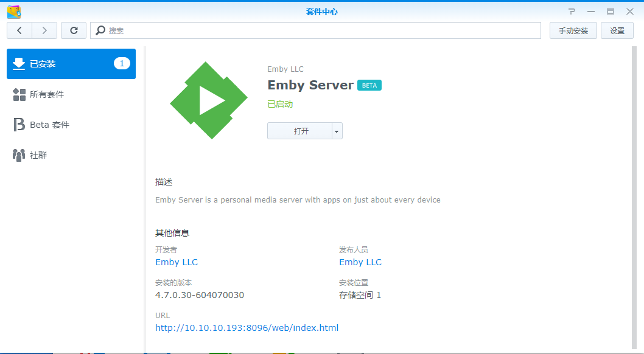Click the 打开 open button
The image size is (644, 354).
(x=300, y=131)
